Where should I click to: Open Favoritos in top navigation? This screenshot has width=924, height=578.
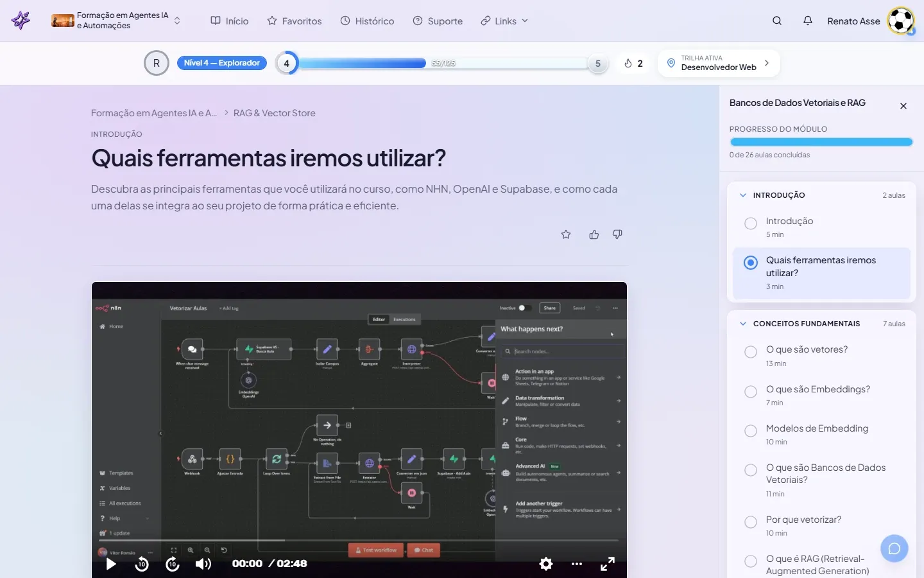point(295,21)
